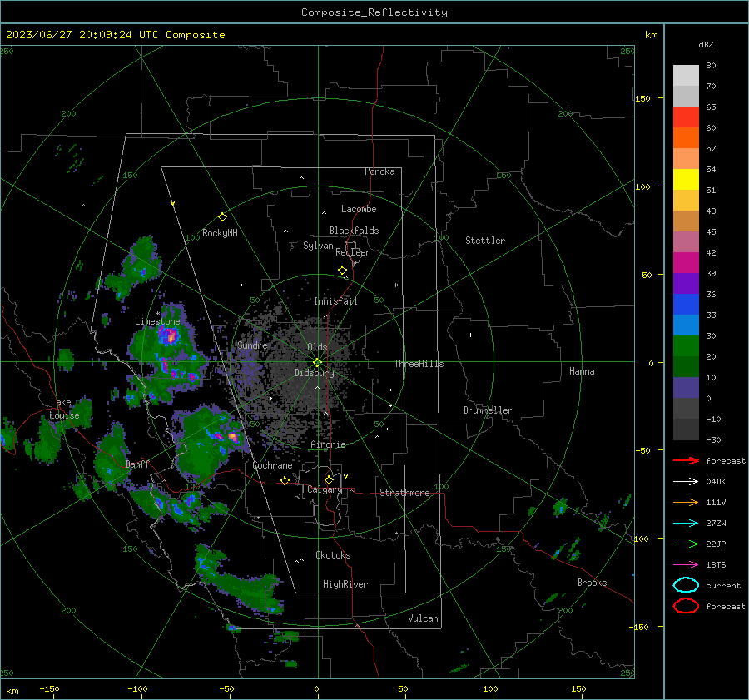The width and height of the screenshot is (749, 700).
Task: Select the magenta 39-42 dBZ color swatch
Action: pyautogui.click(x=686, y=263)
